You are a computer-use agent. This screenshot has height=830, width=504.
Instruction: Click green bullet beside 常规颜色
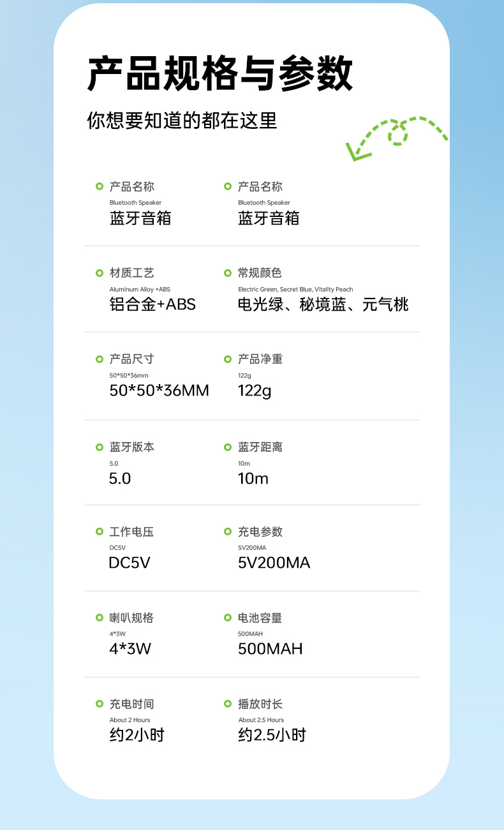pos(228,273)
